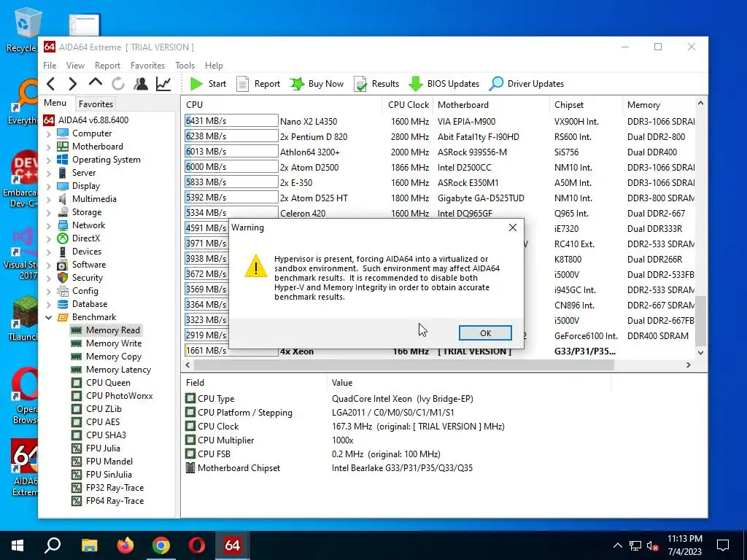Select DirectX in the tree
The height and width of the screenshot is (560, 747).
[x=79, y=238]
